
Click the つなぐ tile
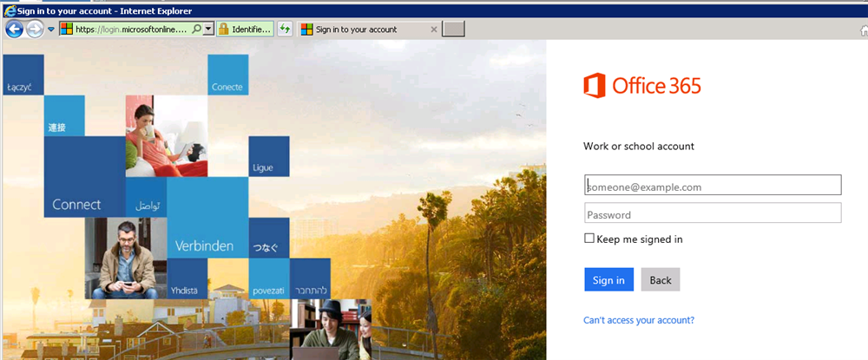(269, 238)
